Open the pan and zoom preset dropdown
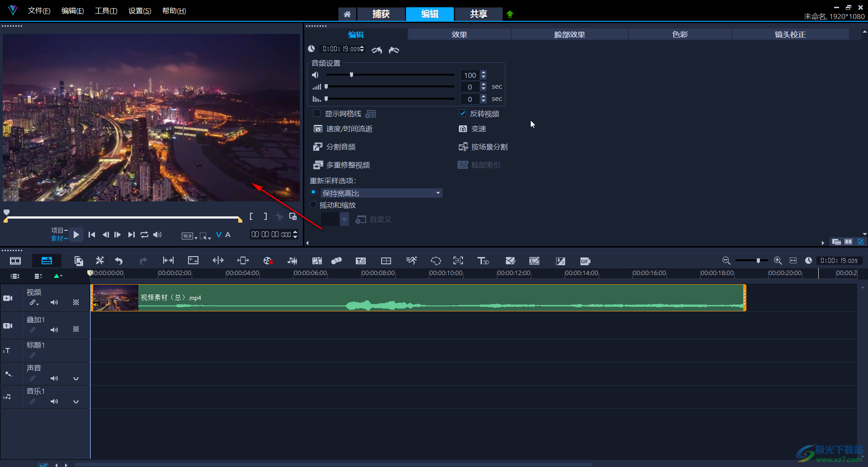868x467 pixels. 344,219
